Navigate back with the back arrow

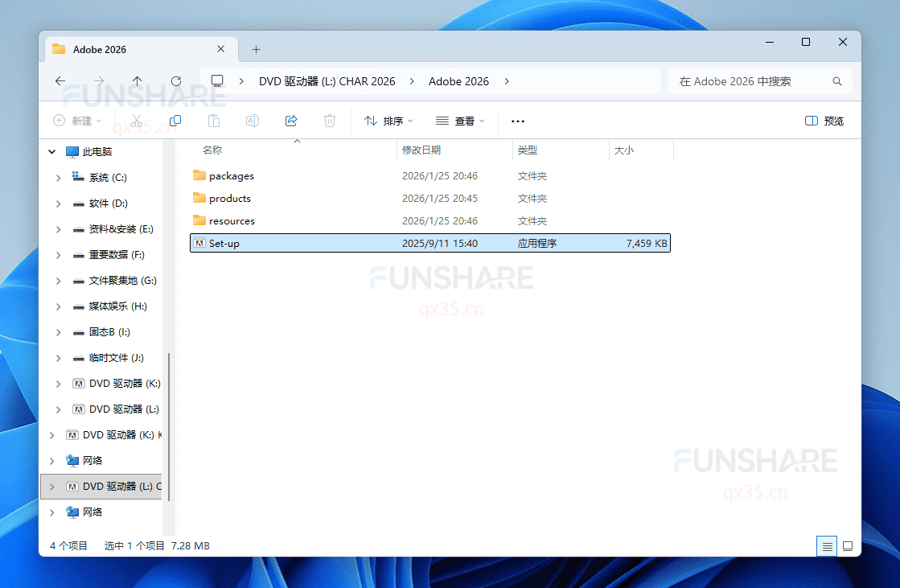[x=60, y=81]
